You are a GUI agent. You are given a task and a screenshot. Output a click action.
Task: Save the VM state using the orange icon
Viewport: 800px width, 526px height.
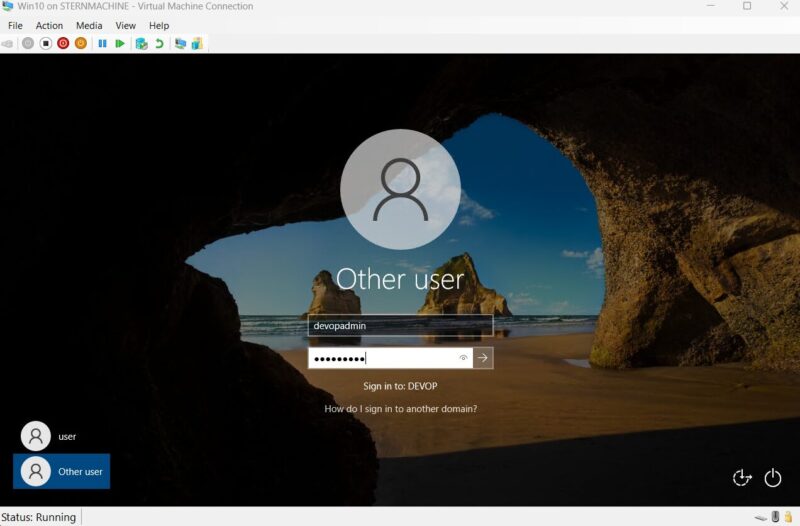click(81, 44)
